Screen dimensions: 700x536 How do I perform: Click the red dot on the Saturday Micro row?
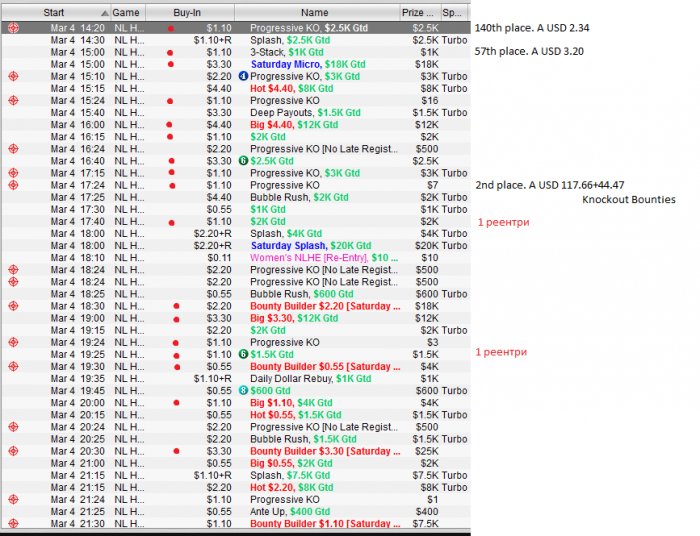click(171, 64)
